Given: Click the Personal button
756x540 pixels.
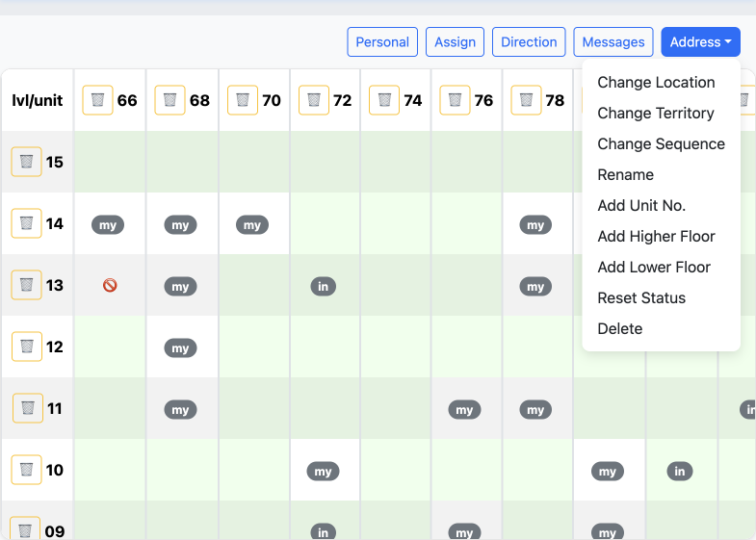Looking at the screenshot, I should (x=382, y=42).
